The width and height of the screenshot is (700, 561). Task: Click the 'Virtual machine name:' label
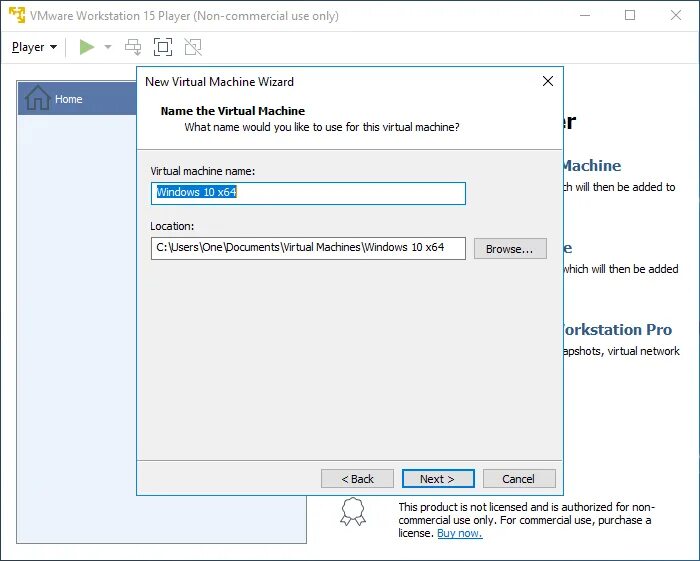[203, 171]
